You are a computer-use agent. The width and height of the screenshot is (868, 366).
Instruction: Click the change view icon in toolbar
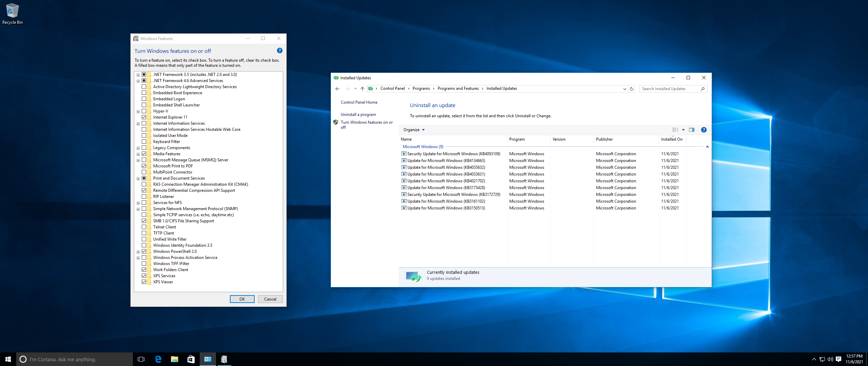(x=675, y=130)
